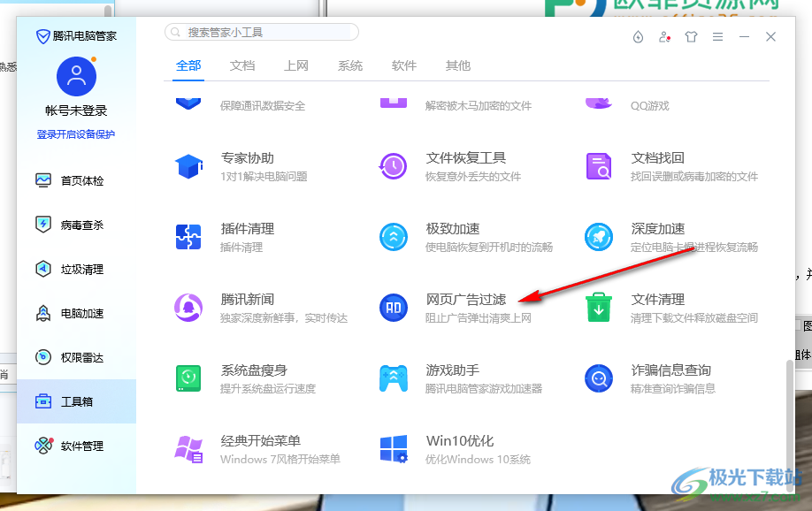This screenshot has width=812, height=511.
Task: Open the 经典开始菜单 Windows icon
Action: (188, 449)
